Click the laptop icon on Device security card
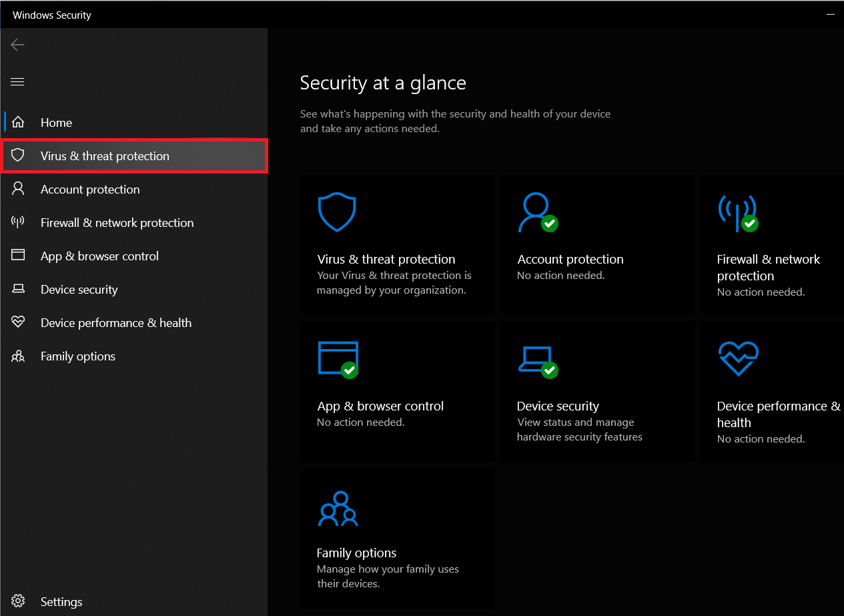 pos(538,362)
